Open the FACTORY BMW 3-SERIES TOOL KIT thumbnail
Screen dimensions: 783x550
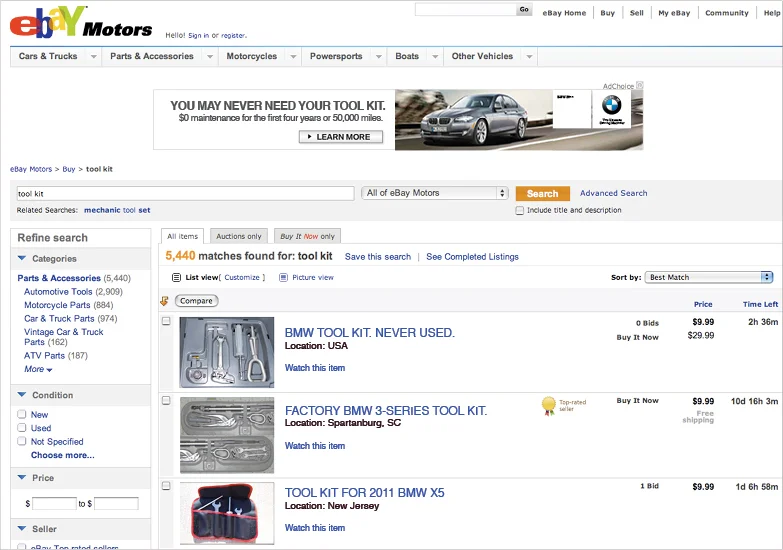click(227, 435)
